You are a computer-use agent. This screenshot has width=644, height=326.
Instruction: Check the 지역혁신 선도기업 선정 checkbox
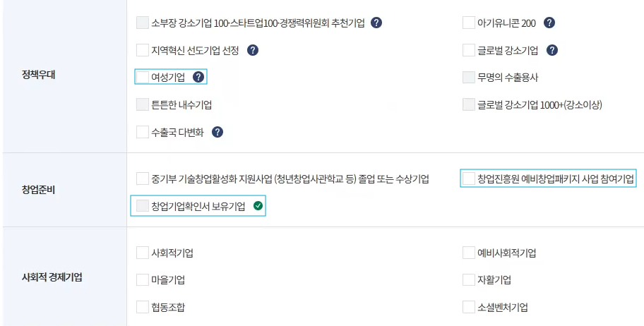click(143, 50)
